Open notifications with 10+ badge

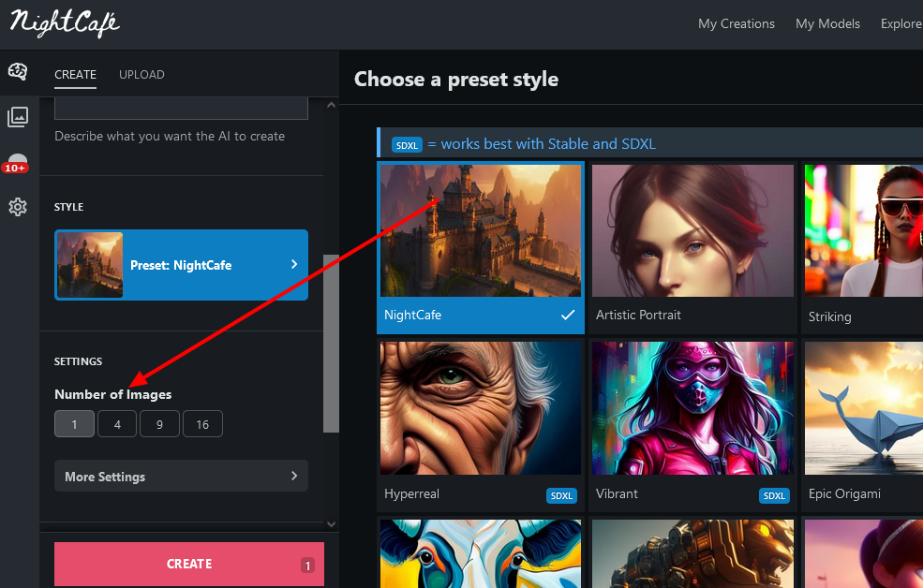pos(16,164)
